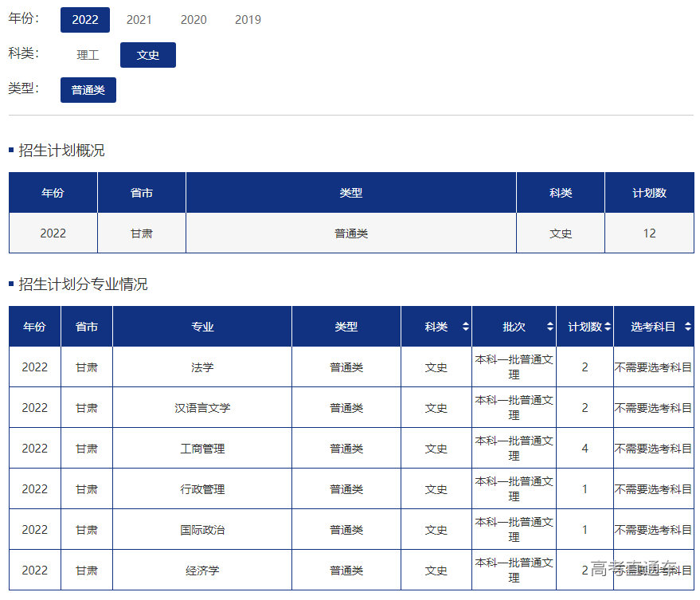Click the 甘肃 cell in overview table
Viewport: 700px width, 600px height.
coord(142,233)
